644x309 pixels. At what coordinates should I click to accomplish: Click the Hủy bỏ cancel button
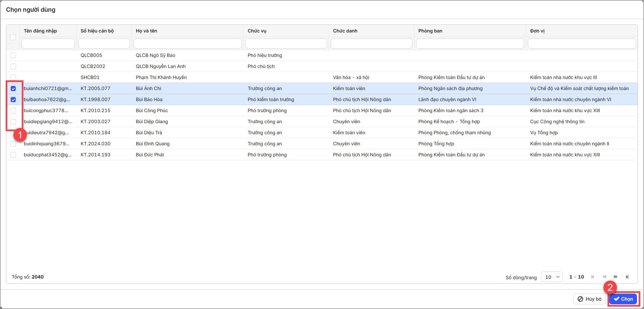(x=589, y=299)
